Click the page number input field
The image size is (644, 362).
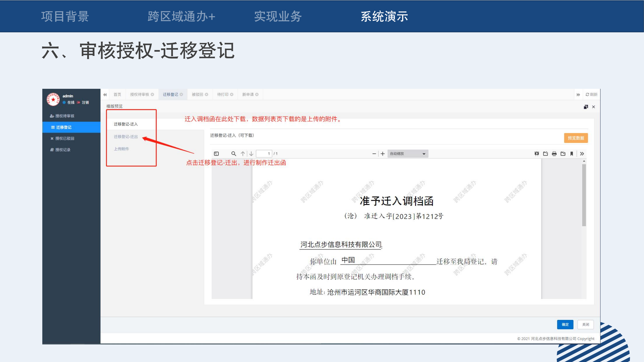coord(264,154)
